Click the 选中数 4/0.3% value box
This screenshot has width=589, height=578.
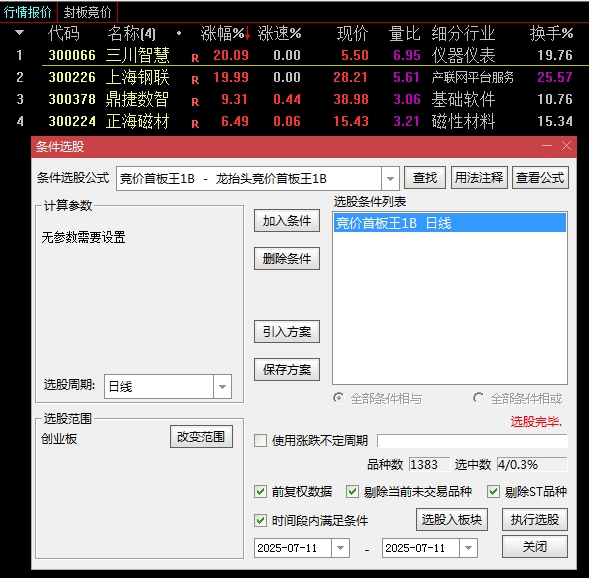click(x=532, y=465)
